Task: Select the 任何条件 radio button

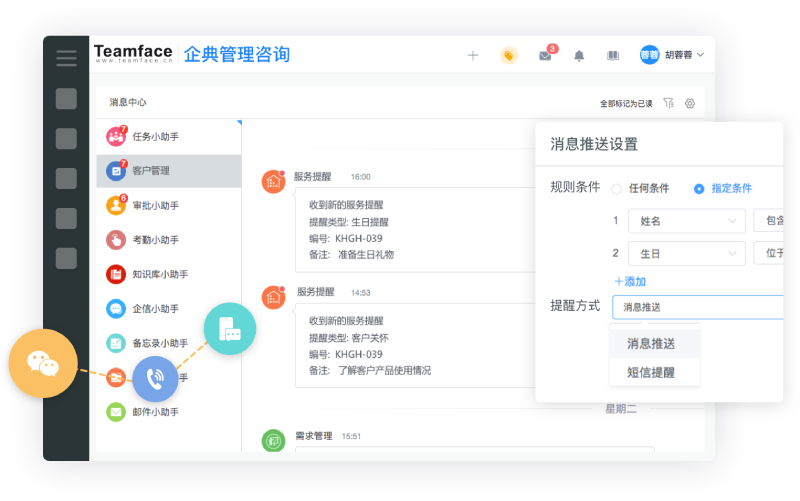Action: click(616, 189)
